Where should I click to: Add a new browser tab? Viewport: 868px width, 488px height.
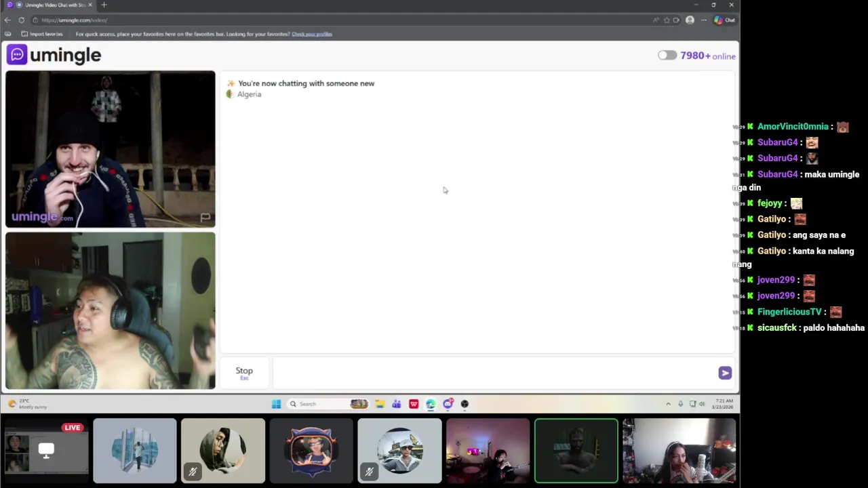[x=104, y=5]
